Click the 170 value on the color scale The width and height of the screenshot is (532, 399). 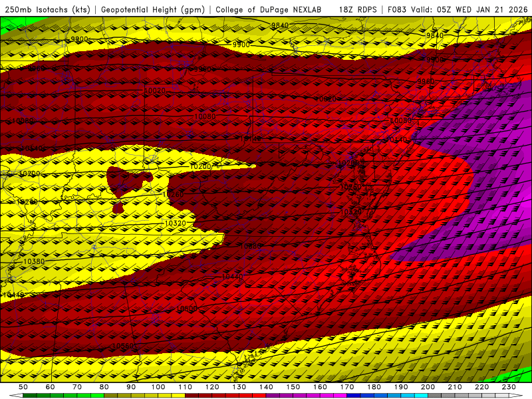[x=347, y=387]
